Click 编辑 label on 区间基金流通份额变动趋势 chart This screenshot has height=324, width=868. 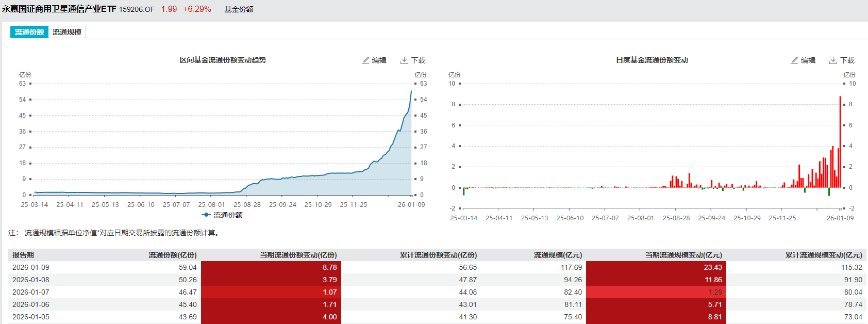click(x=379, y=60)
